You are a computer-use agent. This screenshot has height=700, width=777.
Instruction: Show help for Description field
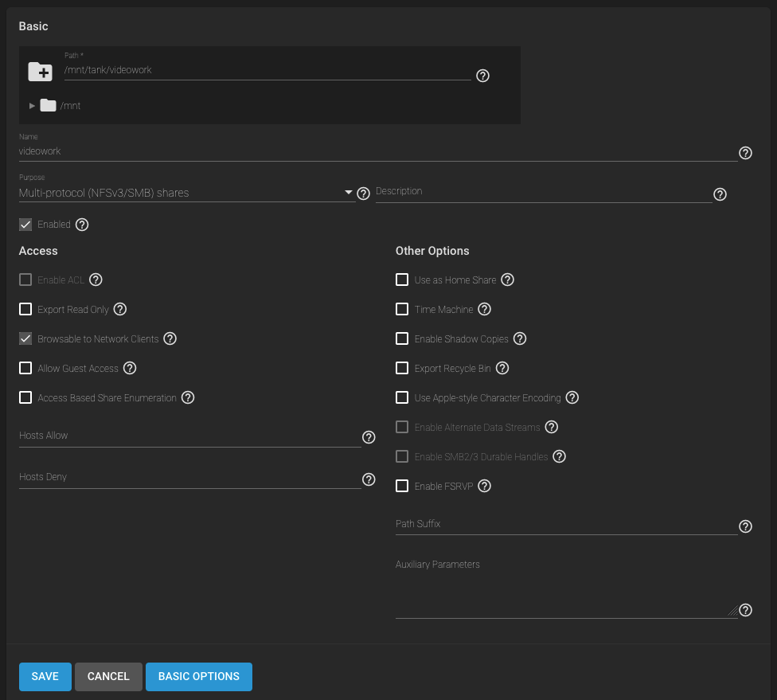[x=720, y=194]
